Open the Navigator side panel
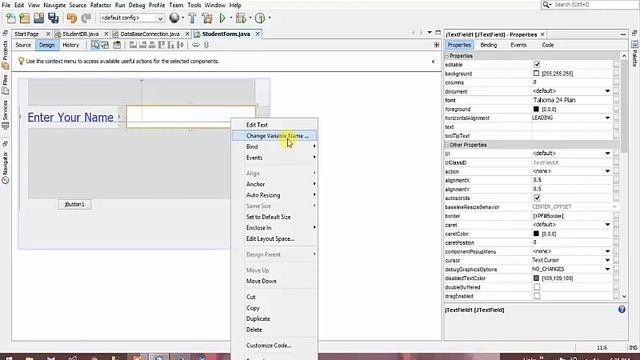This screenshot has height=360, width=640. [5, 167]
